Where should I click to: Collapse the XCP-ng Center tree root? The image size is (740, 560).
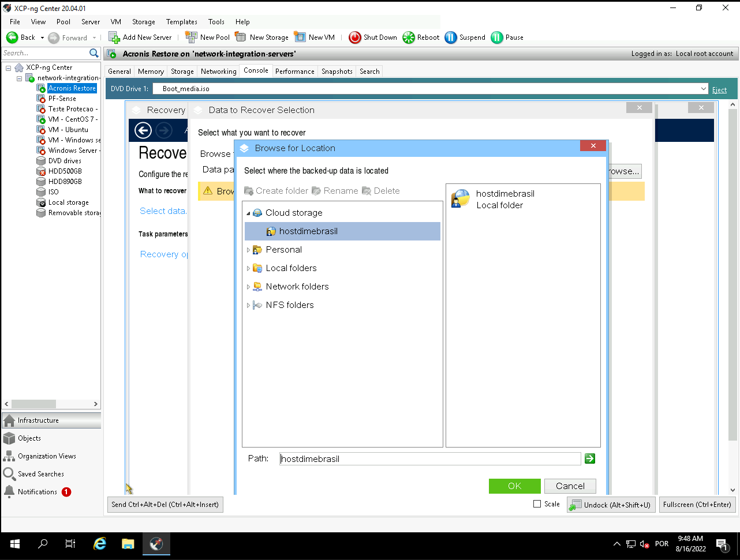[x=9, y=67]
